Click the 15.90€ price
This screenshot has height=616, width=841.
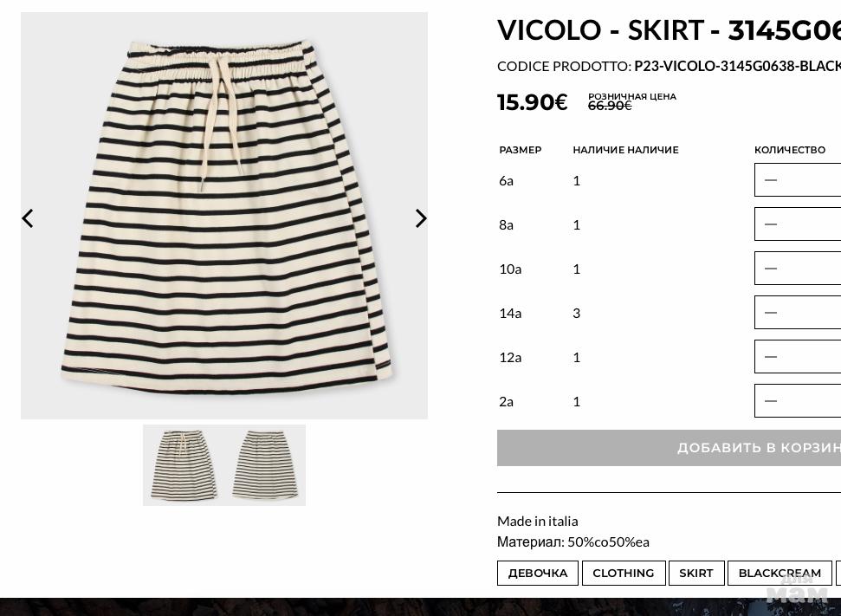[x=532, y=102]
